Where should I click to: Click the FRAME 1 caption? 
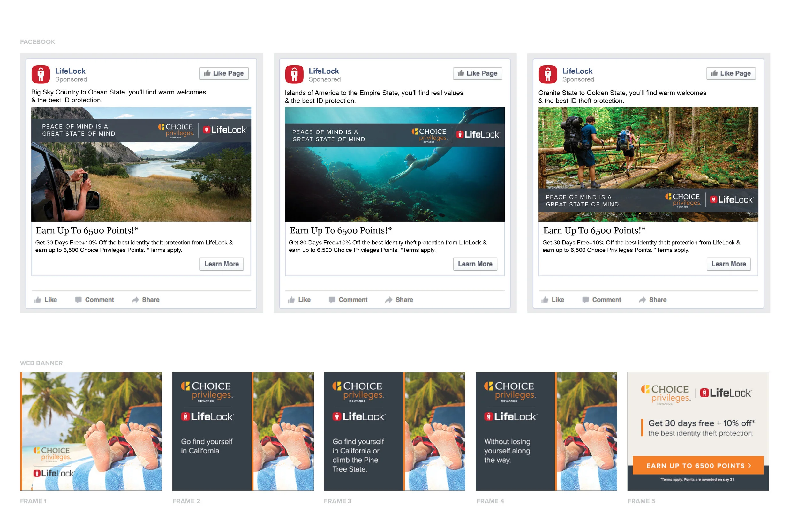pyautogui.click(x=33, y=501)
